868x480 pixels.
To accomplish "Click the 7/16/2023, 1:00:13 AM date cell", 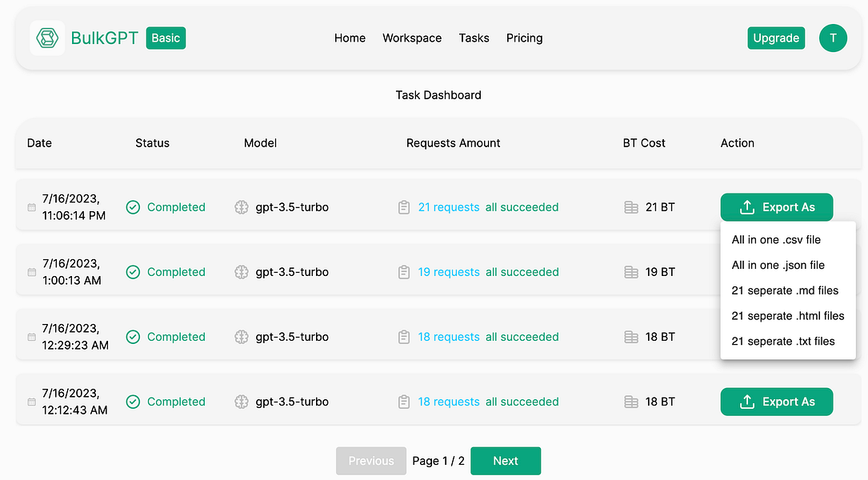I will pos(72,272).
